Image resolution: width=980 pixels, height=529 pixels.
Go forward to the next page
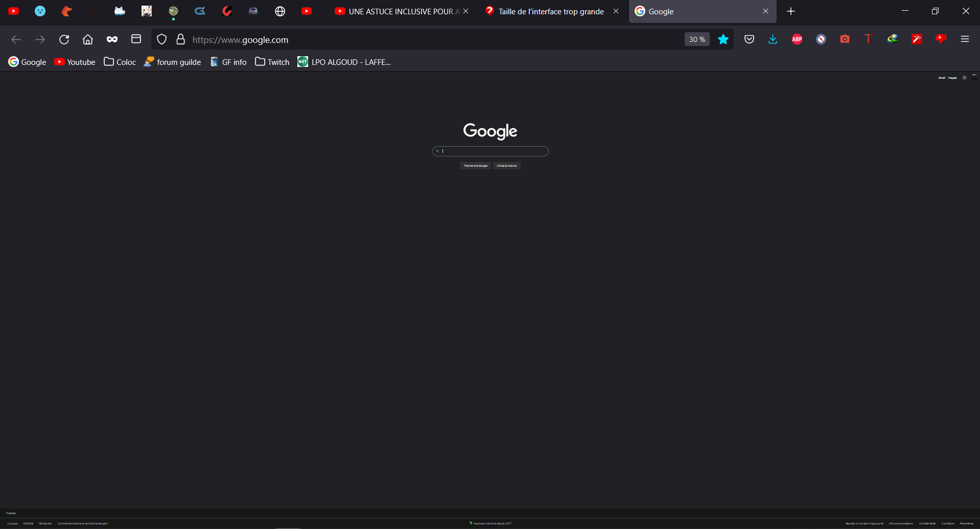(40, 39)
